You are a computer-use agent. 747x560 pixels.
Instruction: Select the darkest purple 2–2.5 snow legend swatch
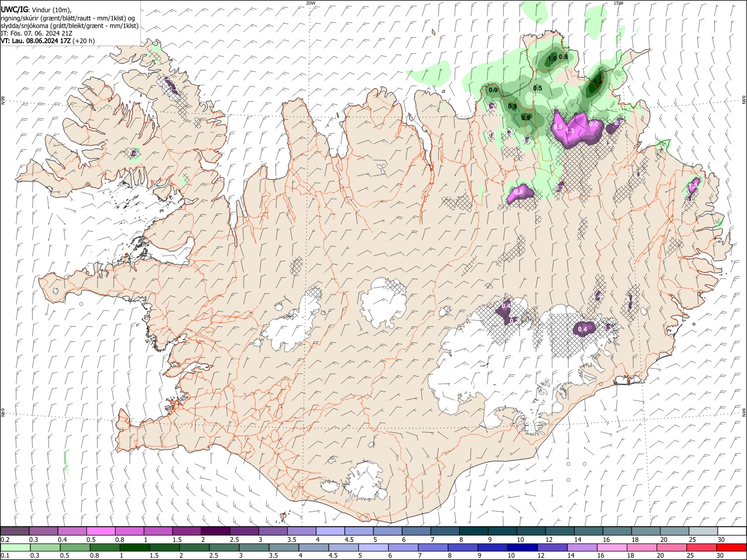pyautogui.click(x=215, y=531)
